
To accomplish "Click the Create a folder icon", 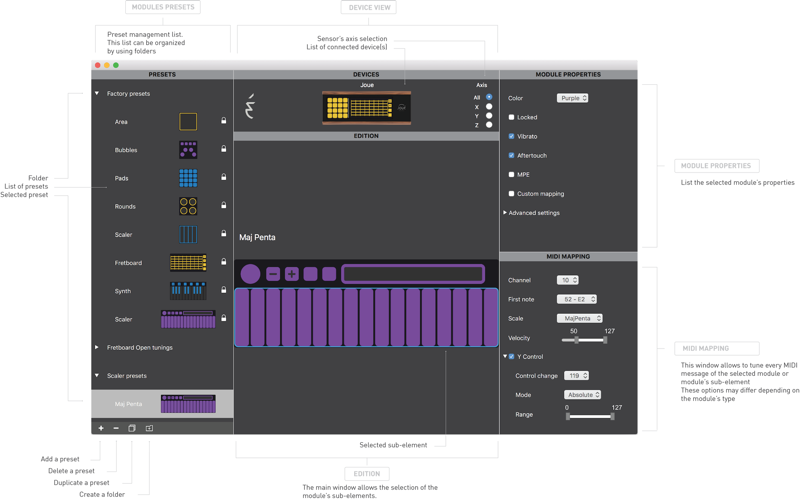I will [x=149, y=428].
